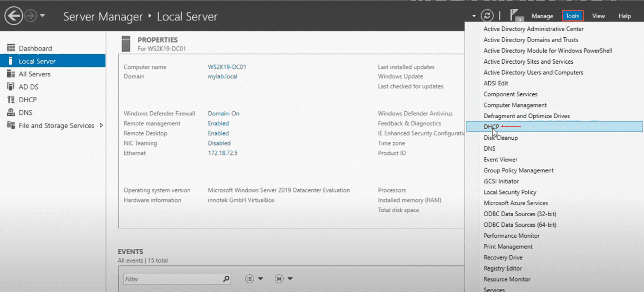The image size is (644, 292).
Task: Click the Local Server icon in sidebar
Action: [x=11, y=61]
